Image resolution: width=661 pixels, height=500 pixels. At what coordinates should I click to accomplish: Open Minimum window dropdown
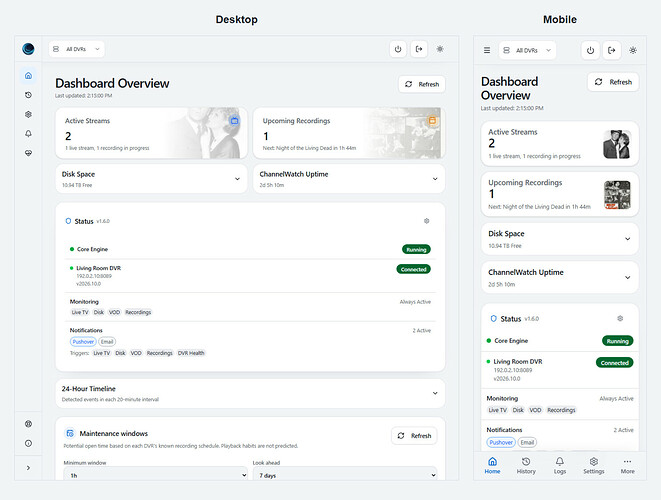156,475
